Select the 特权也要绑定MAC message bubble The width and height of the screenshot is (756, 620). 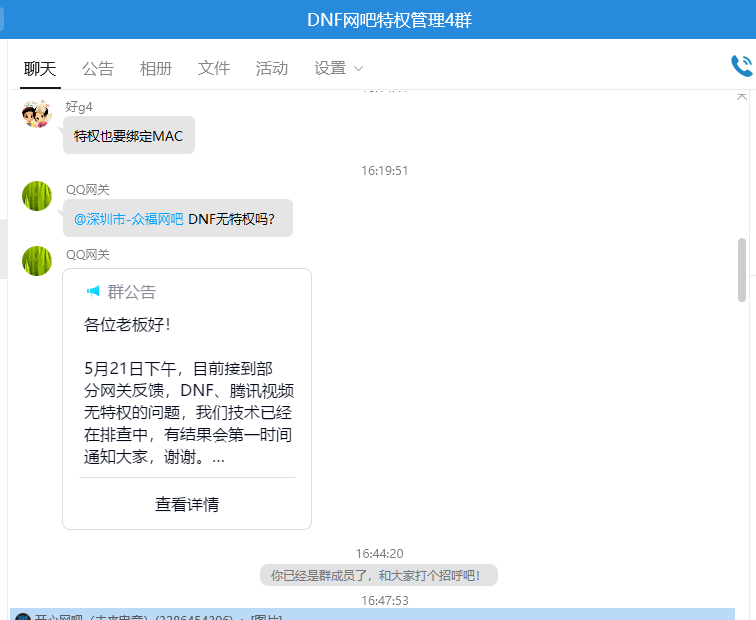click(x=129, y=135)
